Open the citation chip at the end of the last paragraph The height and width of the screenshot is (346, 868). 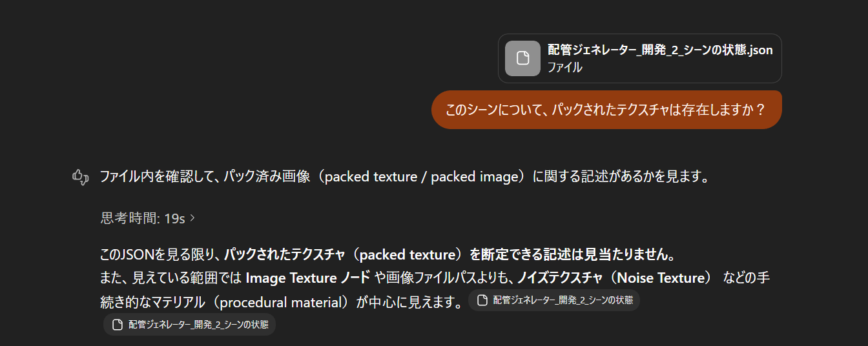pos(554,300)
